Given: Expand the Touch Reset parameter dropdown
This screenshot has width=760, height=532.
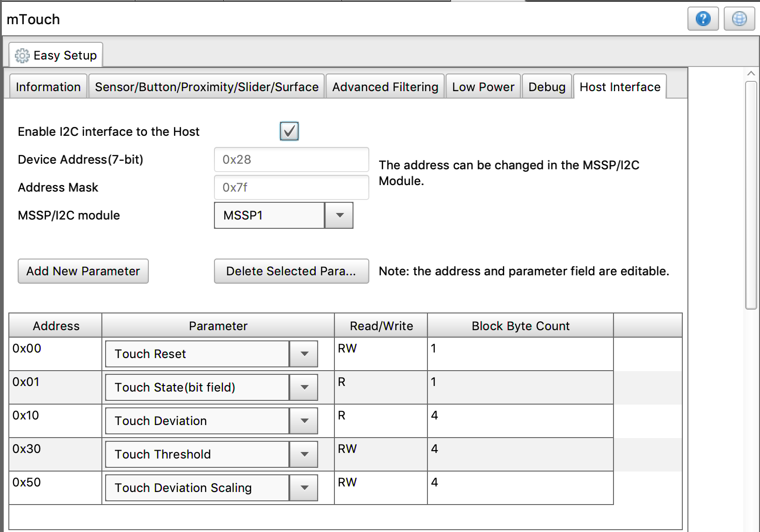Looking at the screenshot, I should click(303, 354).
